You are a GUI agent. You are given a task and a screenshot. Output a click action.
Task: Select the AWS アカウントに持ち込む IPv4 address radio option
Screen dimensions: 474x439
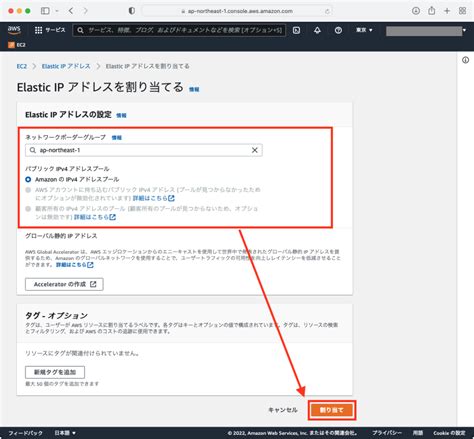coord(28,190)
